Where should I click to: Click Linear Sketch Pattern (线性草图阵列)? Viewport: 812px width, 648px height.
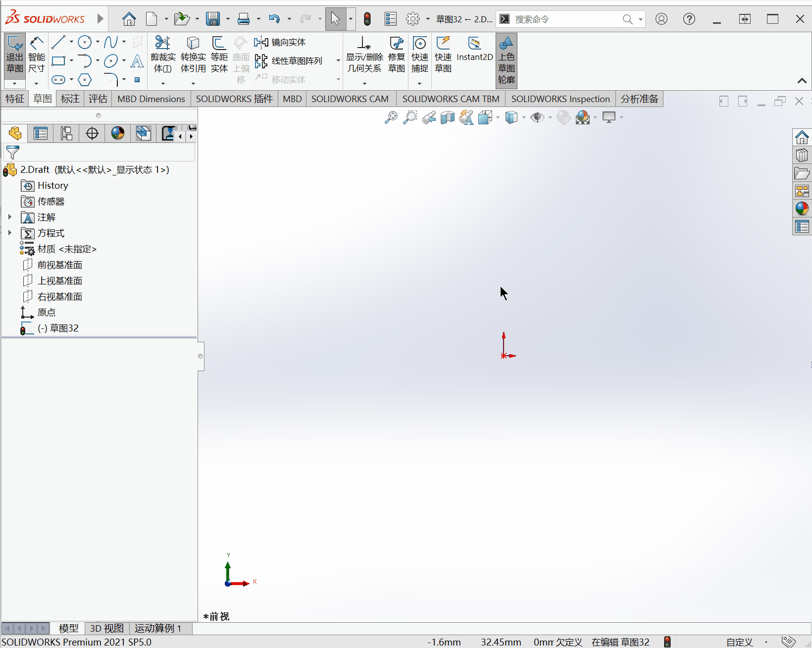point(288,61)
